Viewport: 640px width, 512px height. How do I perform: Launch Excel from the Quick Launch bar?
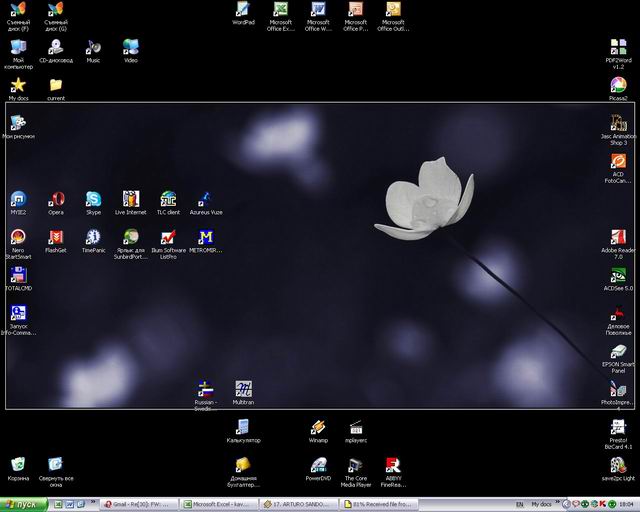click(58, 504)
